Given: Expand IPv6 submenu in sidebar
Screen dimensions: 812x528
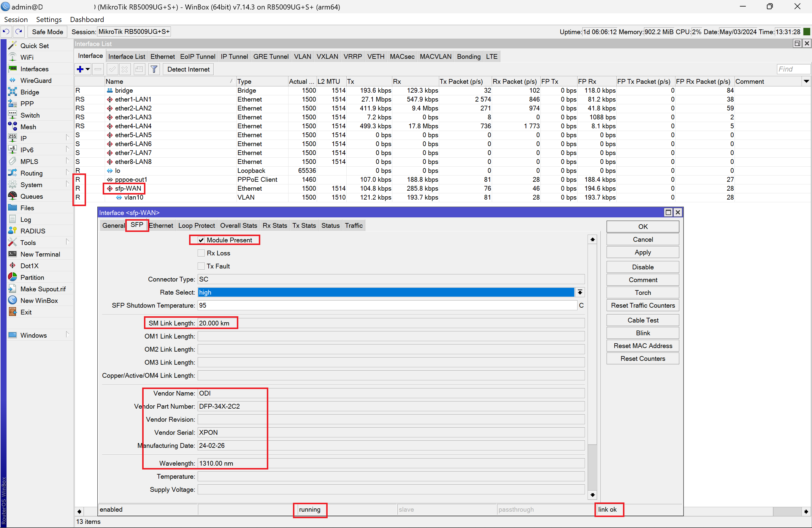Looking at the screenshot, I should (x=67, y=150).
